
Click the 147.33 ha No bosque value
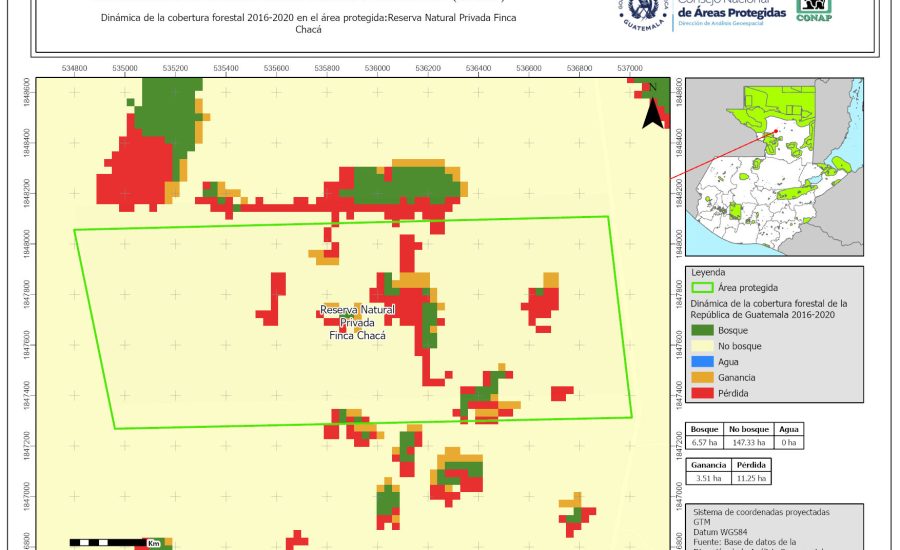[x=748, y=442]
